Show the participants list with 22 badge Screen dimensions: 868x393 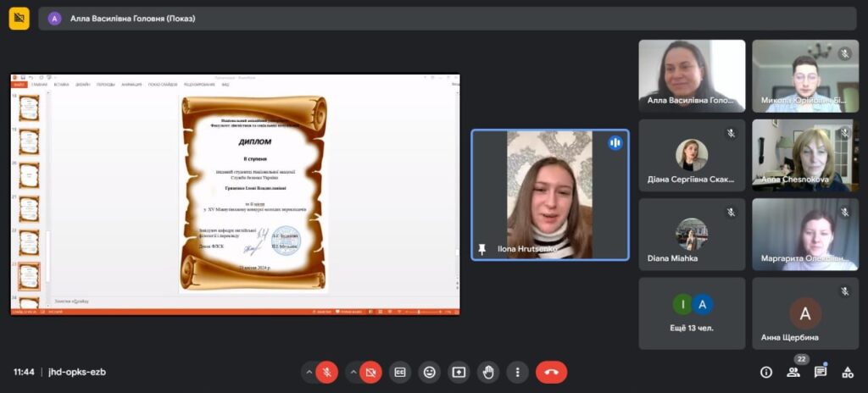793,372
